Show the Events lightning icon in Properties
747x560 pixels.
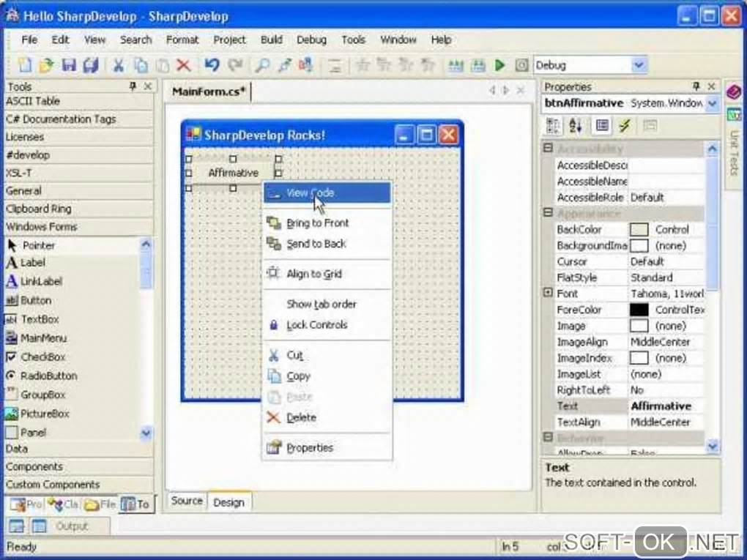[x=624, y=126]
